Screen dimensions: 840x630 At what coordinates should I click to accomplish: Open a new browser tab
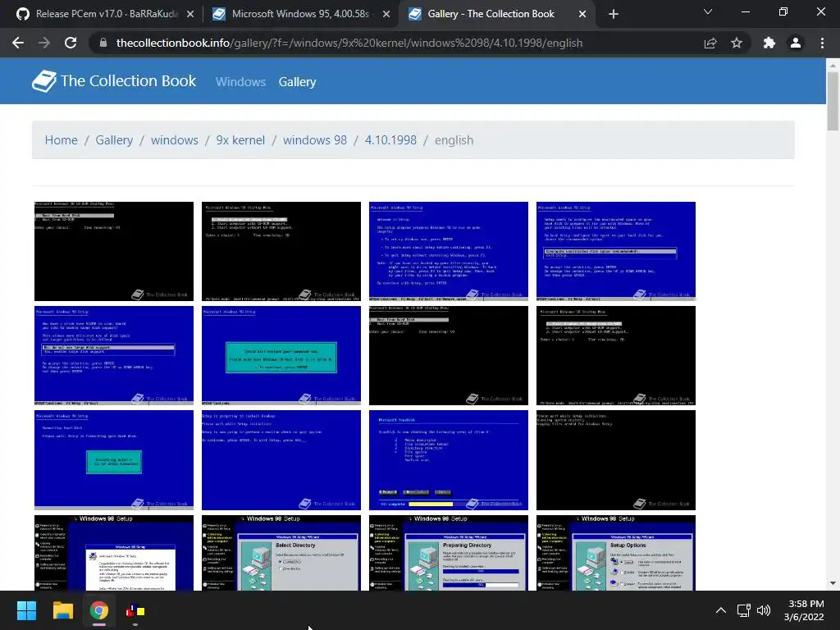pyautogui.click(x=614, y=14)
